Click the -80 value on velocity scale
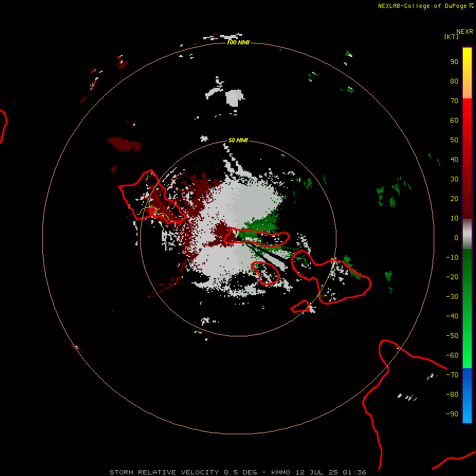Viewport: 476px width, 476px height. (452, 395)
